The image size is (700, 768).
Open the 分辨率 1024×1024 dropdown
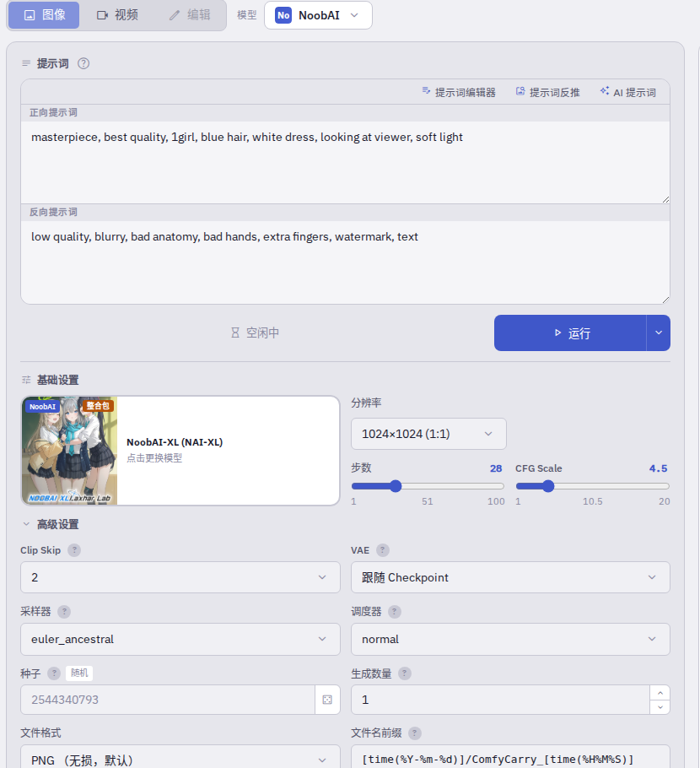pos(428,434)
